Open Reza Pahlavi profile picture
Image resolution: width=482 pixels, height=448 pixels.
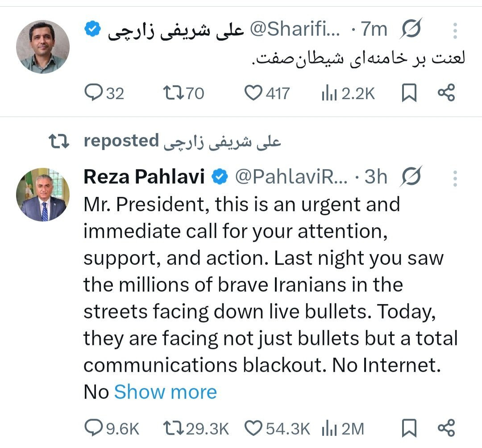(43, 195)
